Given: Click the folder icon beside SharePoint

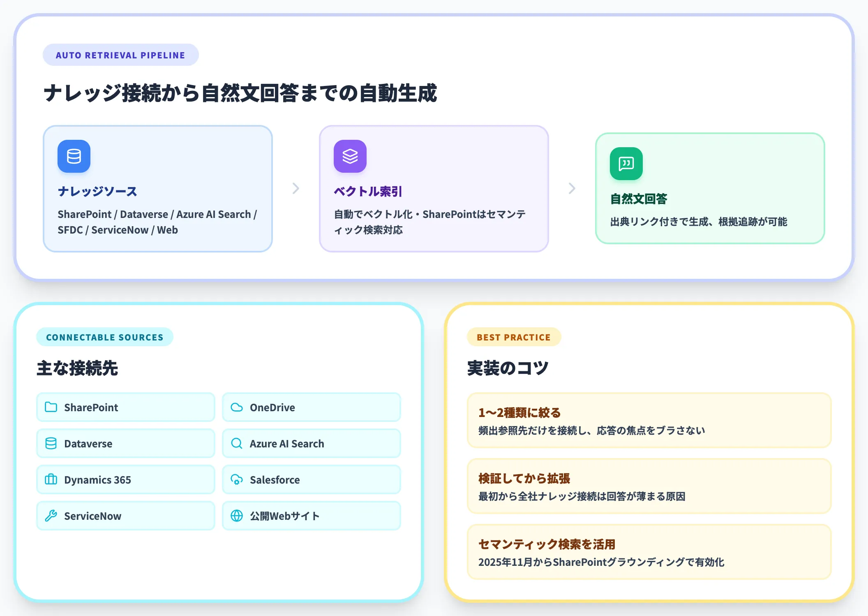Looking at the screenshot, I should pos(51,407).
